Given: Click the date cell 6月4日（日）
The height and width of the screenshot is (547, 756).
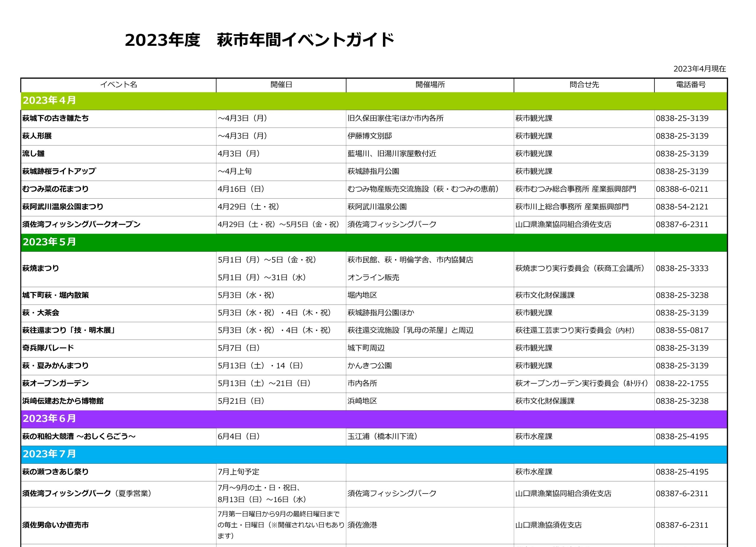Looking at the screenshot, I should [x=239, y=436].
